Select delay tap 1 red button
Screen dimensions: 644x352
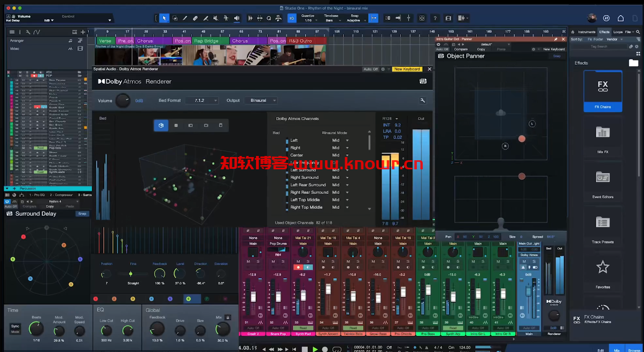96,299
